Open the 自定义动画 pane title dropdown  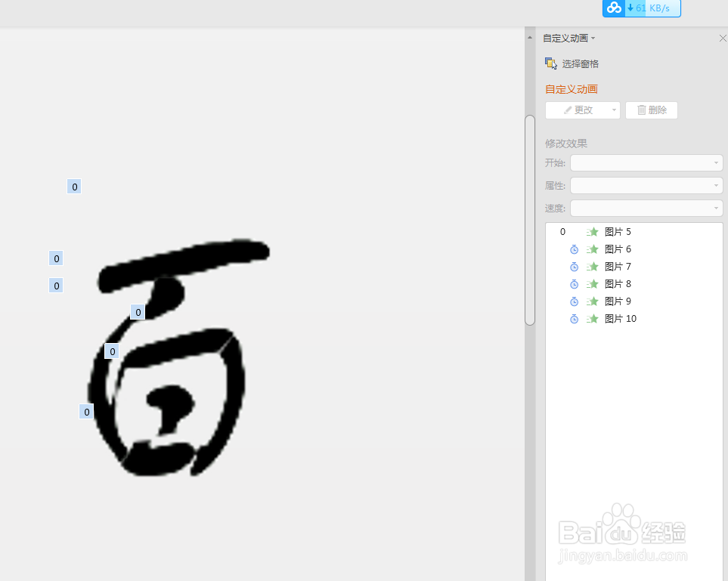click(593, 38)
